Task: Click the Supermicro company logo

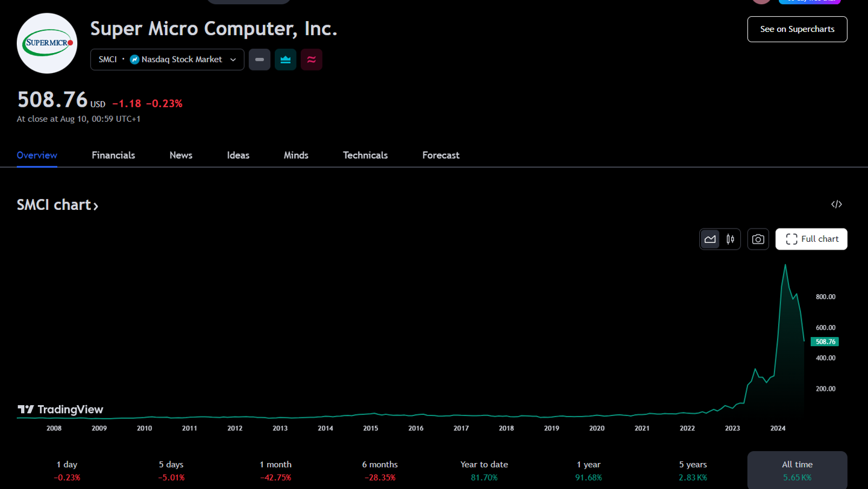Action: (x=47, y=43)
